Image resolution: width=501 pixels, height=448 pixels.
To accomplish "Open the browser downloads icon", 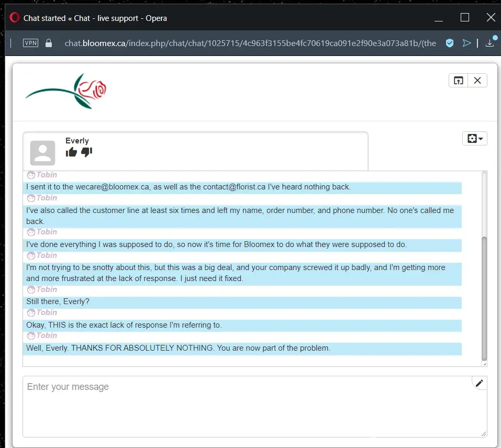I will click(490, 43).
